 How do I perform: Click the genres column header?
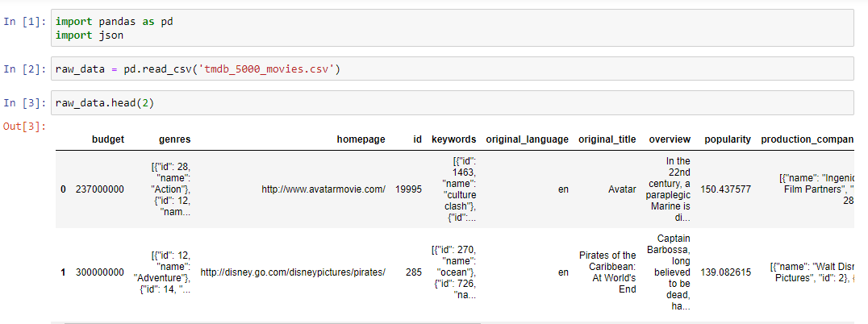(175, 139)
